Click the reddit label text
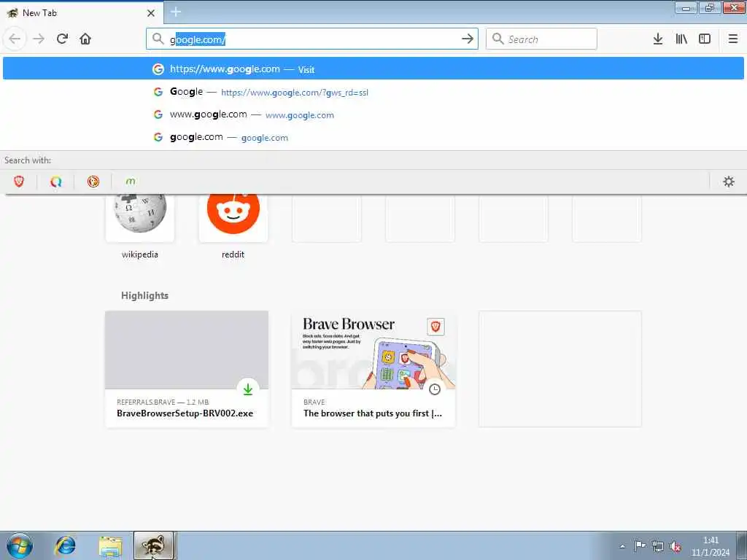The height and width of the screenshot is (560, 747). click(x=233, y=254)
